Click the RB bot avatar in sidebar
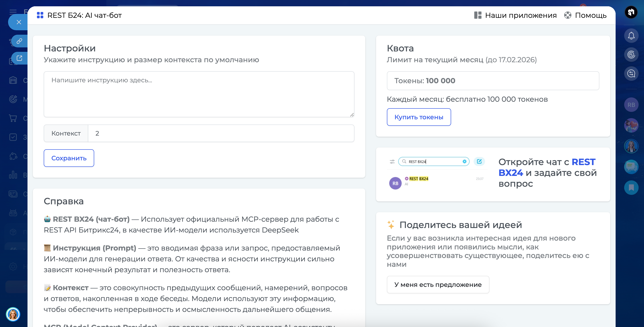This screenshot has width=644, height=327. pyautogui.click(x=631, y=105)
